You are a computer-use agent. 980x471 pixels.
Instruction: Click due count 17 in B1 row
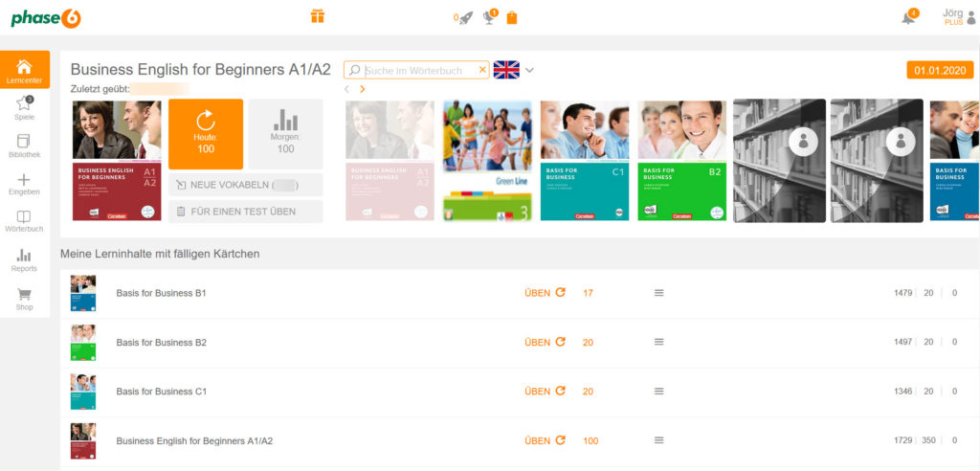[588, 293]
